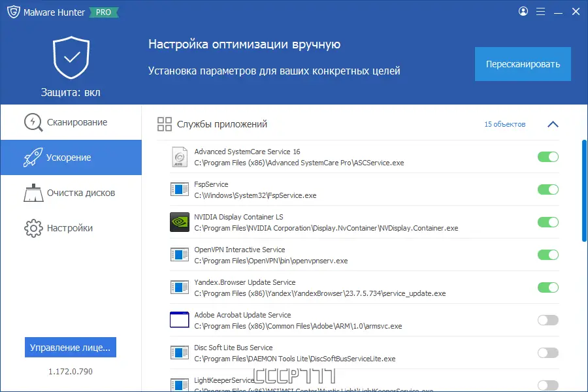Click the NVDisplay.Container.exe path text

326,228
